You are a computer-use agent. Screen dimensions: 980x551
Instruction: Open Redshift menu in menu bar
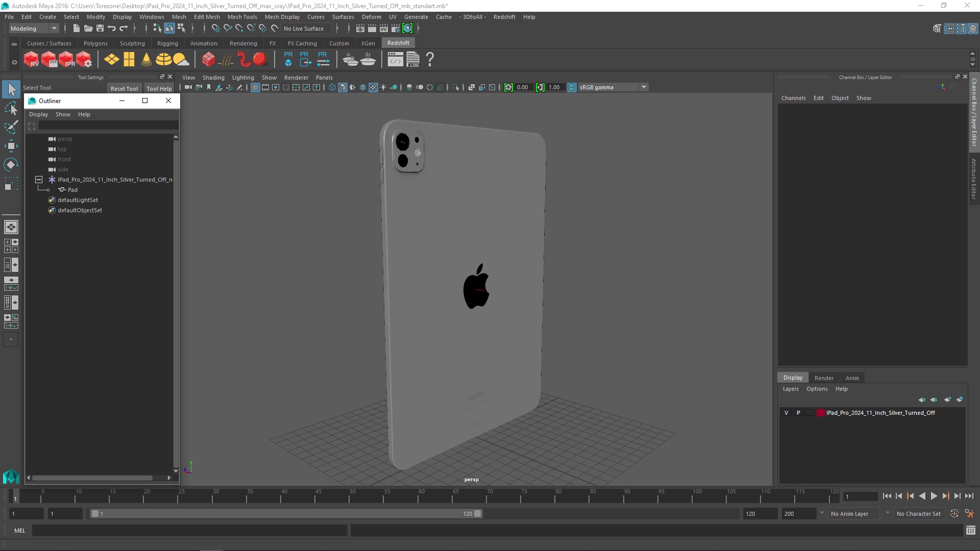point(504,17)
